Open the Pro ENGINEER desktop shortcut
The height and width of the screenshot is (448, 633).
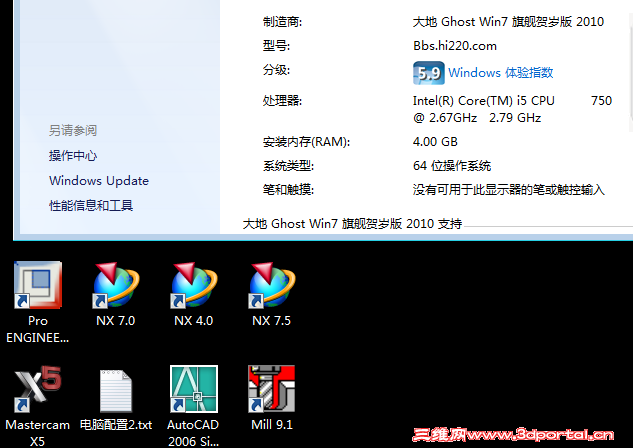[38, 285]
